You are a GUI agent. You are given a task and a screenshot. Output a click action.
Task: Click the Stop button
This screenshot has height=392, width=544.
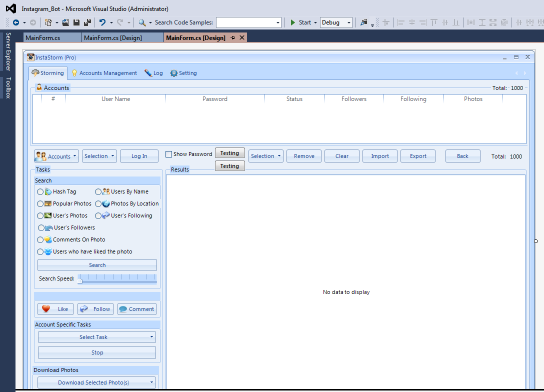click(97, 352)
